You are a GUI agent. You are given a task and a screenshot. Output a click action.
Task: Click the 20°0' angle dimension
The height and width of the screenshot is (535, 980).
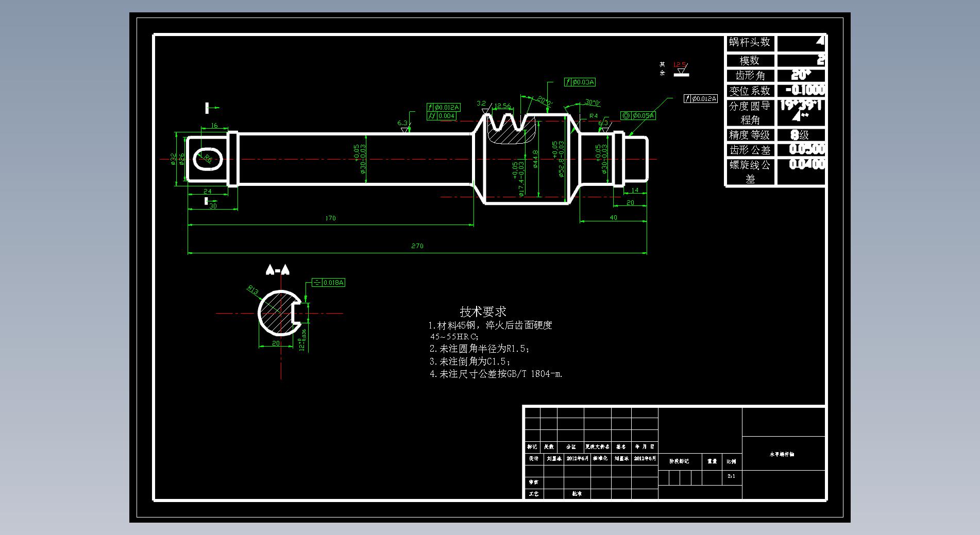544,100
